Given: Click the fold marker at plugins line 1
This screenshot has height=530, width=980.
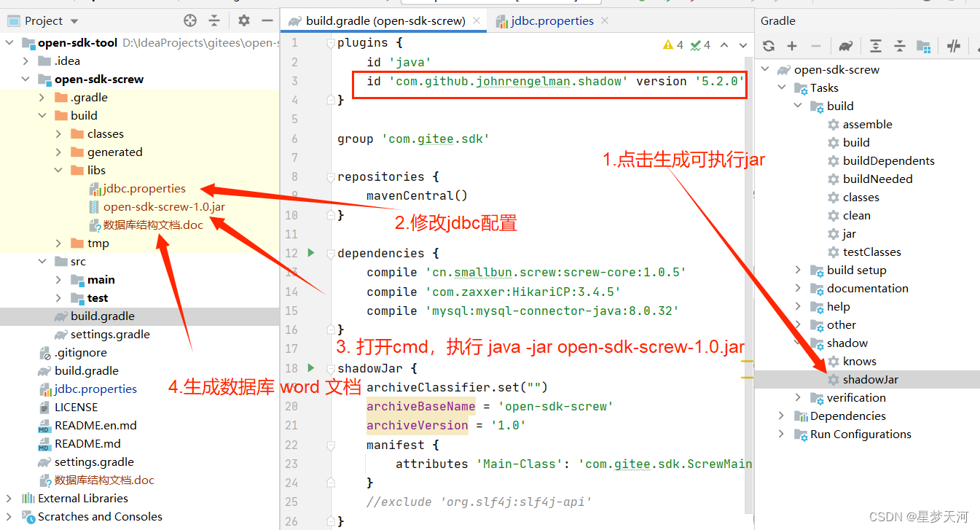Looking at the screenshot, I should click(x=331, y=44).
